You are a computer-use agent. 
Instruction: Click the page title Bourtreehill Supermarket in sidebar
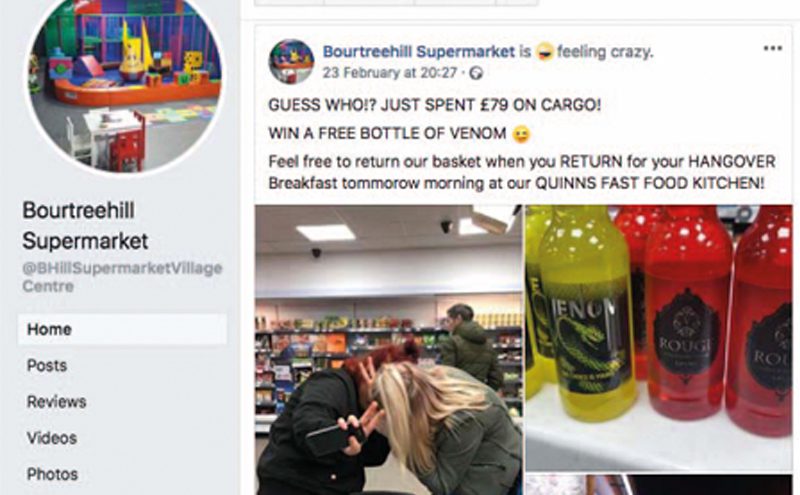click(85, 226)
